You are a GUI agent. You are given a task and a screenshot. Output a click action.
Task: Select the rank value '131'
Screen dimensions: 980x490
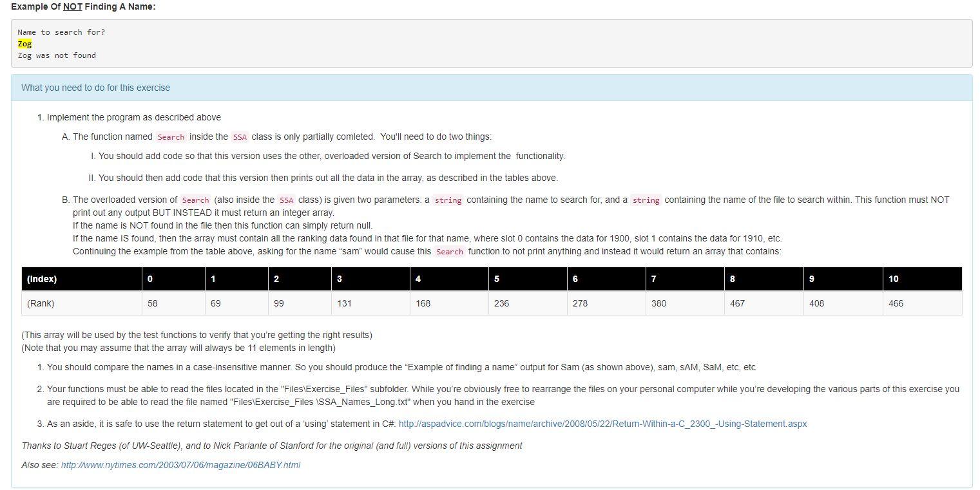pos(345,303)
